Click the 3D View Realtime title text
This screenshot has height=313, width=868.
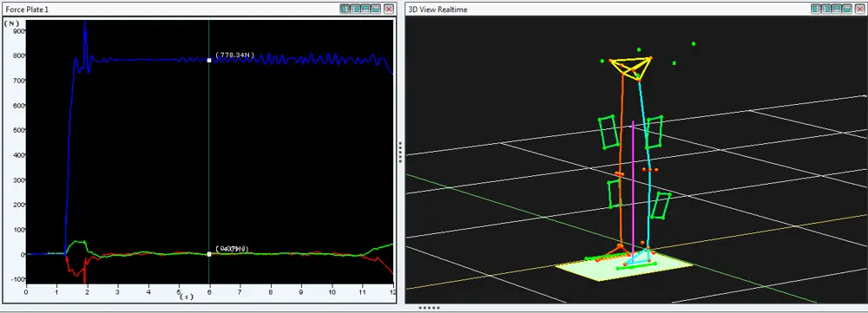[437, 10]
